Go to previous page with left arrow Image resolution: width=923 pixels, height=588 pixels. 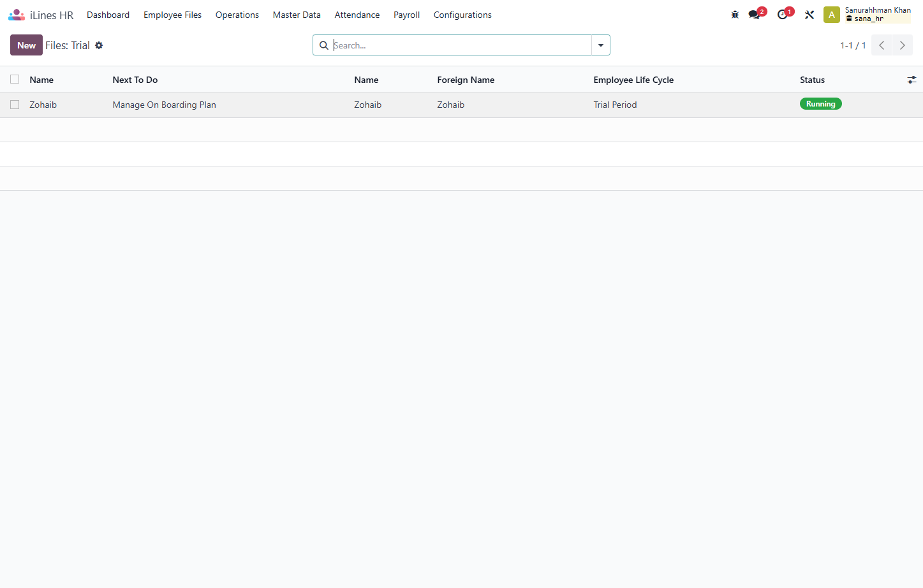(x=882, y=45)
